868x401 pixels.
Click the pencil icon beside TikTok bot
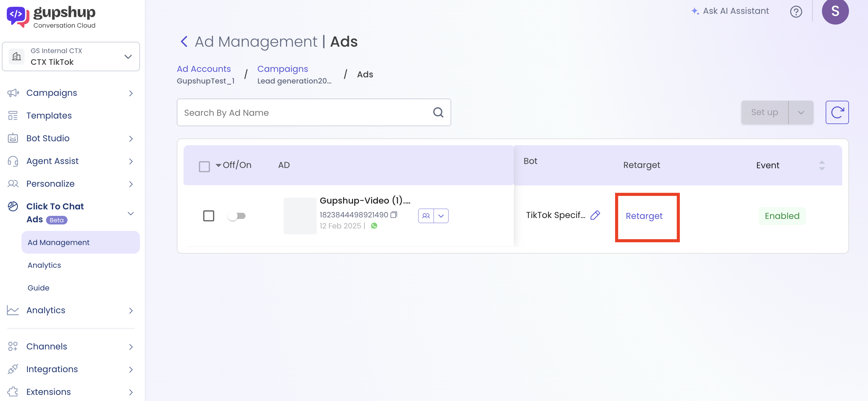[595, 215]
